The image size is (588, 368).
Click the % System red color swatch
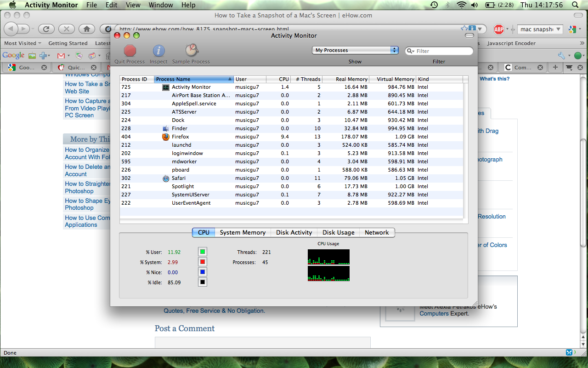(x=203, y=262)
